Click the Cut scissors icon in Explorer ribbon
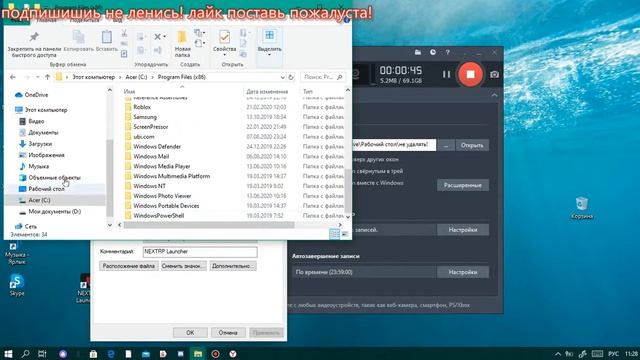Viewport: 640px width, 360px height. click(x=124, y=34)
